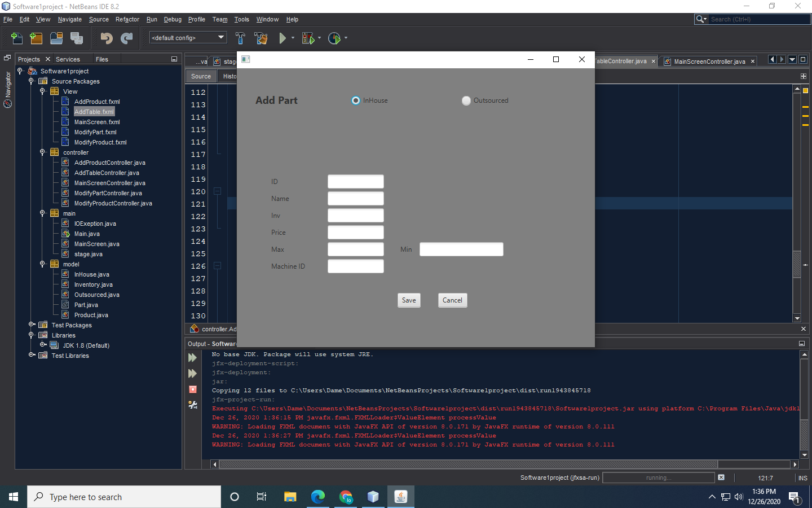This screenshot has width=812, height=508.
Task: Click the horizontal scrollbar in the Output panel
Action: click(x=496, y=464)
